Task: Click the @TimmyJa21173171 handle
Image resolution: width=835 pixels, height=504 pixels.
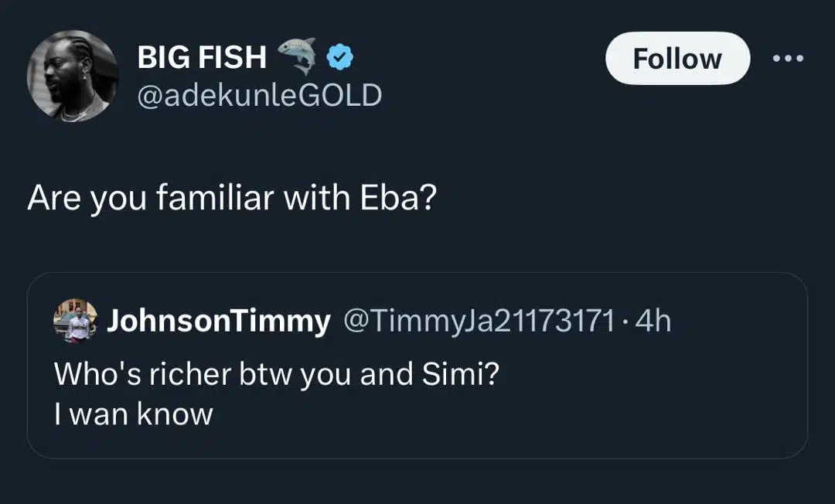Action: point(479,322)
